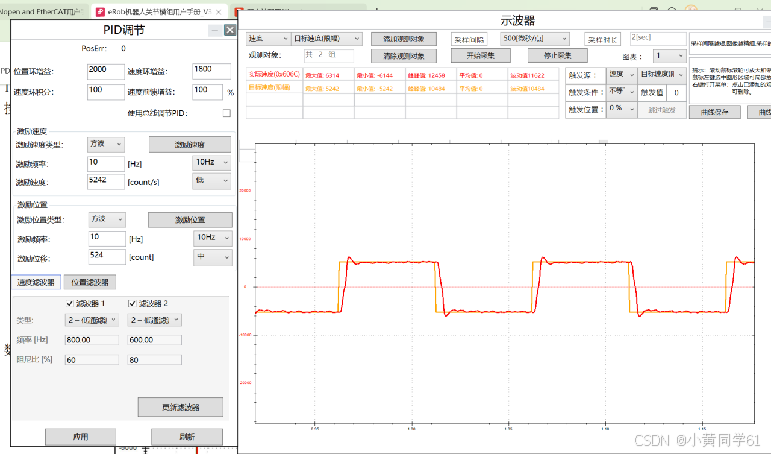The image size is (771, 454).
Task: Click the 激励速度 start button
Action: [190, 145]
